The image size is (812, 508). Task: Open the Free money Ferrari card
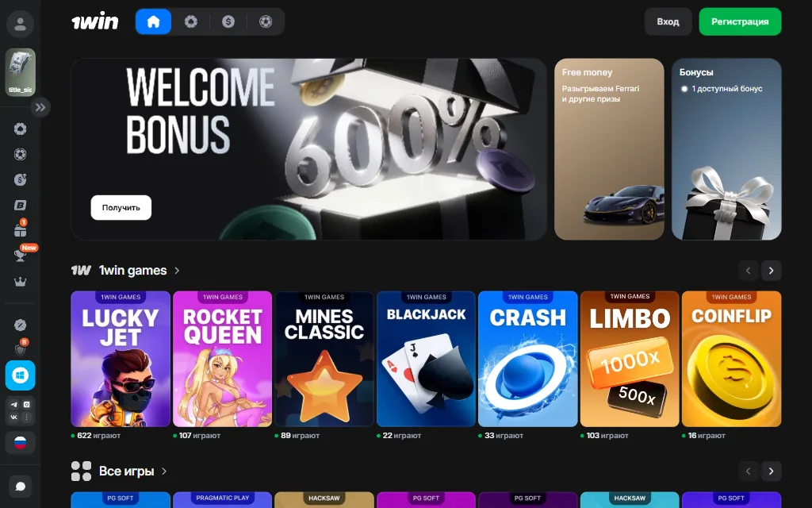coord(609,148)
